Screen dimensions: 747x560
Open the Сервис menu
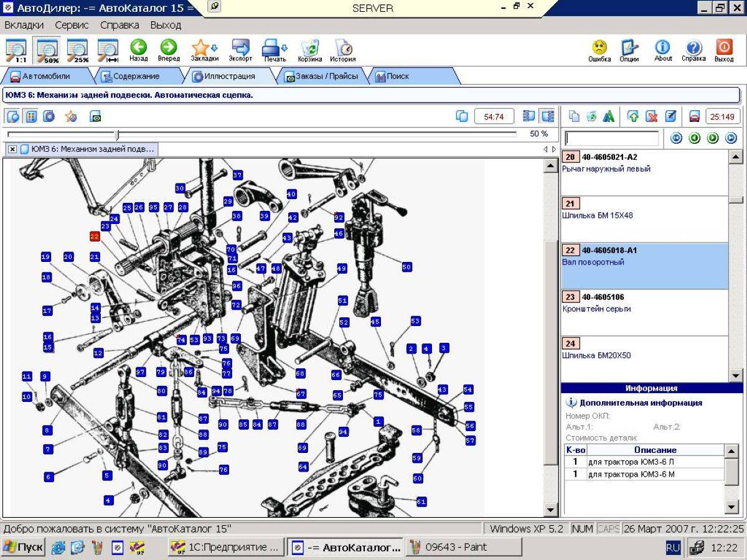tap(72, 26)
